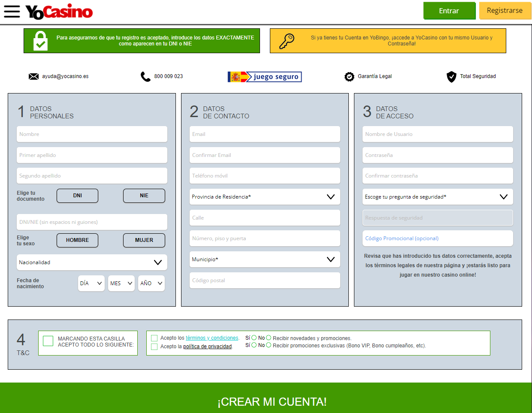Click inside the Nombre input field
Screen dimensions: 532x413
click(x=92, y=134)
